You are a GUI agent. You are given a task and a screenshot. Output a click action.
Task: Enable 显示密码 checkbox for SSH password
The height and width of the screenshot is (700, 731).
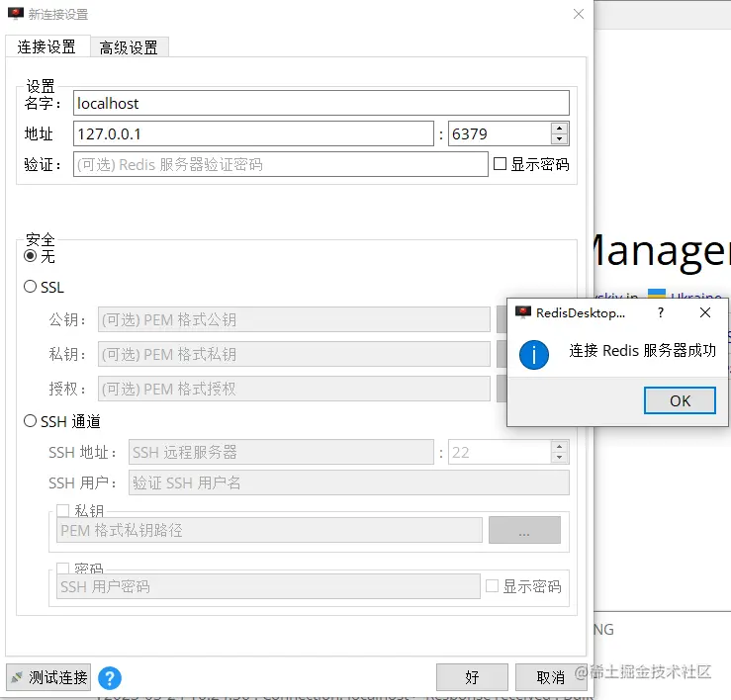(x=492, y=586)
